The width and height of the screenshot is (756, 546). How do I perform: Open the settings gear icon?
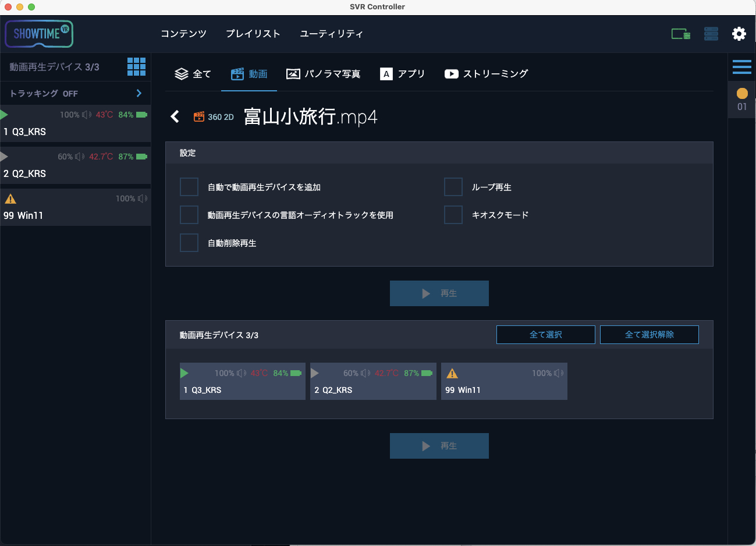tap(739, 34)
